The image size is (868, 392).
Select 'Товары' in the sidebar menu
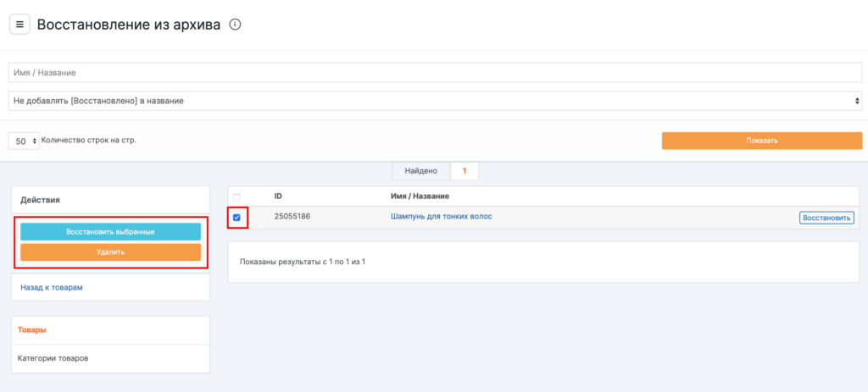click(32, 330)
